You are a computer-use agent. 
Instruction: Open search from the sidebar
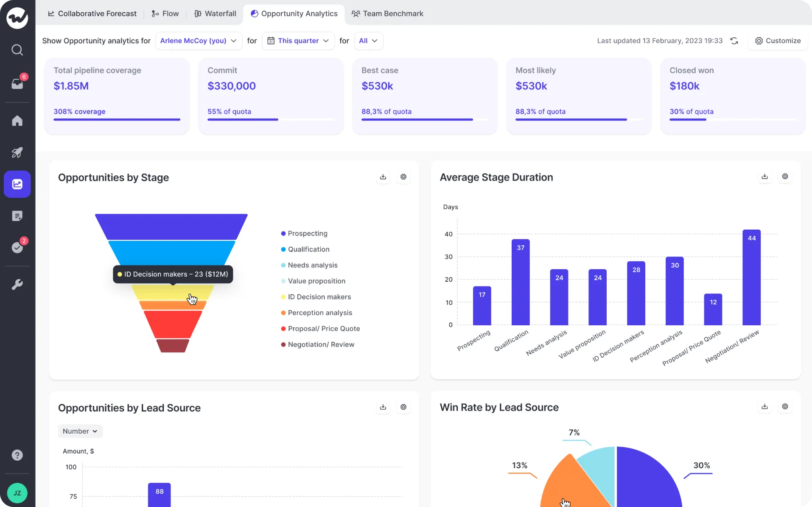point(17,50)
